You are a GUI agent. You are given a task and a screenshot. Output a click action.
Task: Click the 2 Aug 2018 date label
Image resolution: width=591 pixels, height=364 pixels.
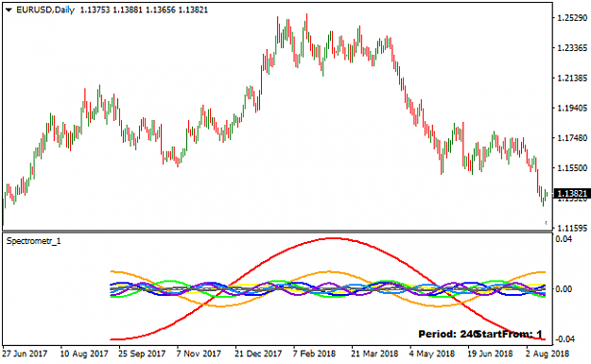[x=548, y=354]
